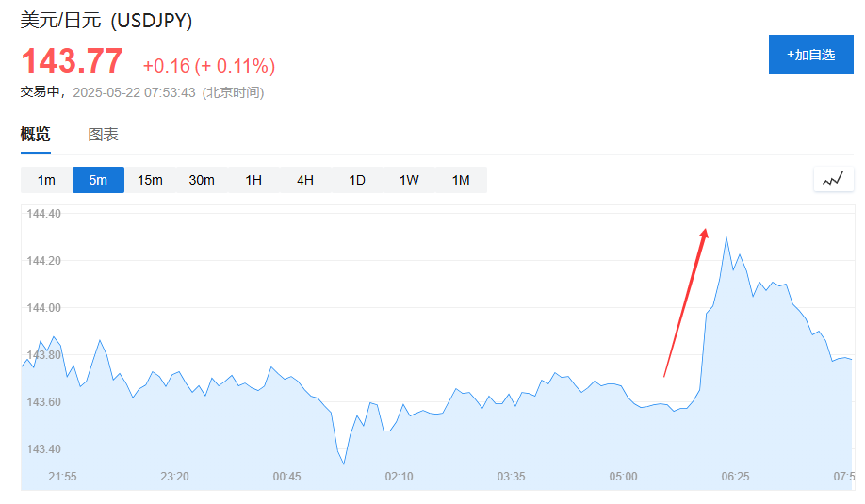Select the highlighted 5m timeframe

(98, 180)
